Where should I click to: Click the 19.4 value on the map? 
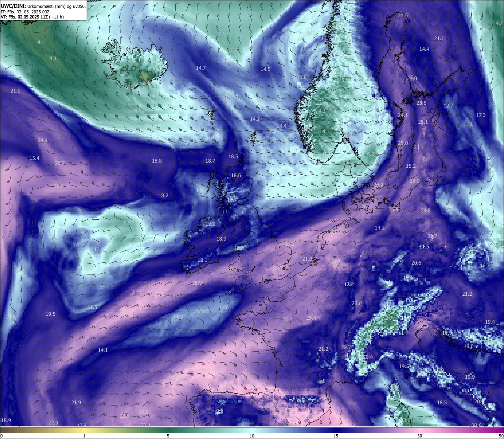tap(490, 322)
